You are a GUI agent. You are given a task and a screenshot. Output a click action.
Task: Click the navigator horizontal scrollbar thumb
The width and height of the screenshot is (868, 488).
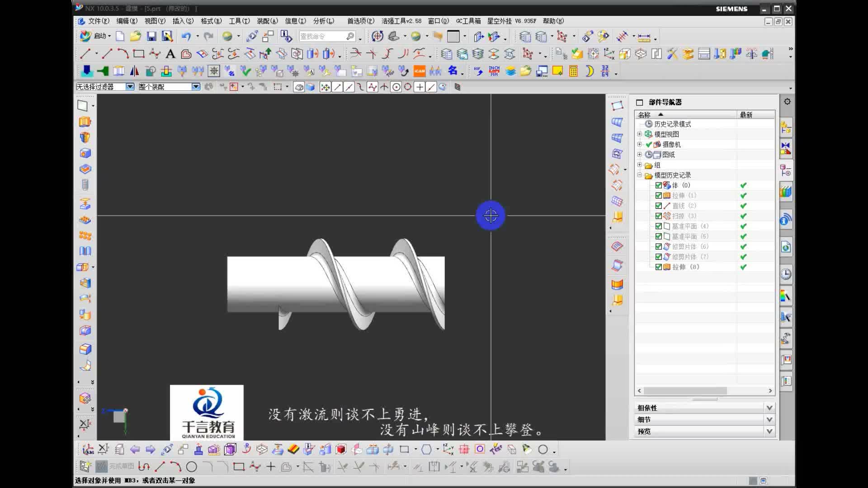(685, 391)
